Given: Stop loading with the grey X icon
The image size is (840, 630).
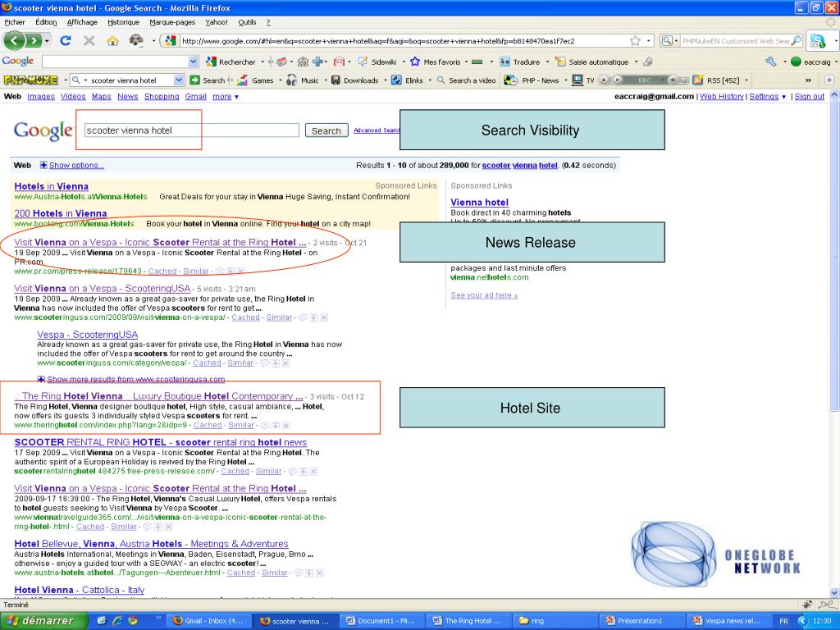Looking at the screenshot, I should click(x=89, y=41).
